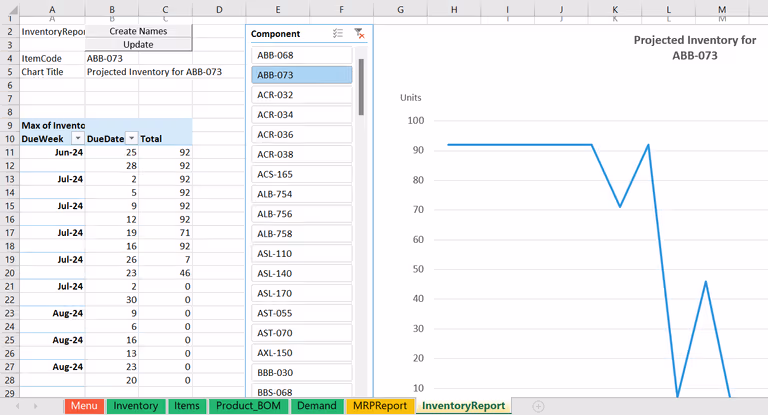768x415 pixels.
Task: Select the Chart Title label cell
Action: (52, 72)
